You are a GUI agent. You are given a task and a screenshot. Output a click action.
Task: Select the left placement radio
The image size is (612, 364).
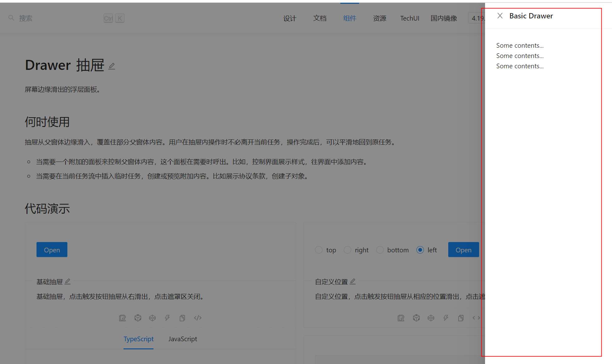(420, 250)
